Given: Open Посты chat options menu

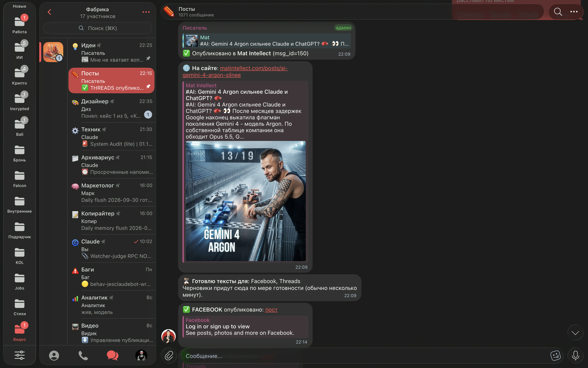Looking at the screenshot, I should click(574, 12).
